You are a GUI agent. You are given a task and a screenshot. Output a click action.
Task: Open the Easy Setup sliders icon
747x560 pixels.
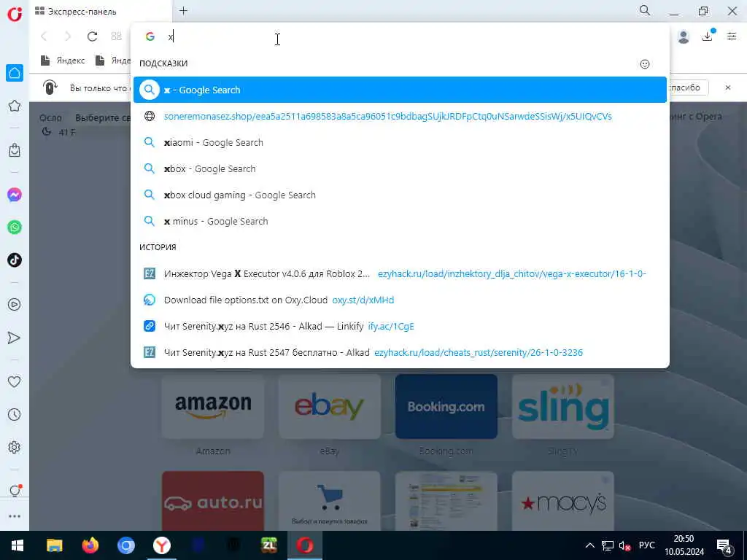click(x=732, y=36)
